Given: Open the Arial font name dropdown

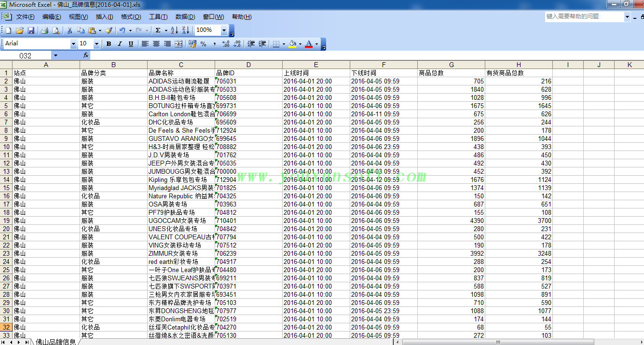Looking at the screenshot, I should pos(73,44).
